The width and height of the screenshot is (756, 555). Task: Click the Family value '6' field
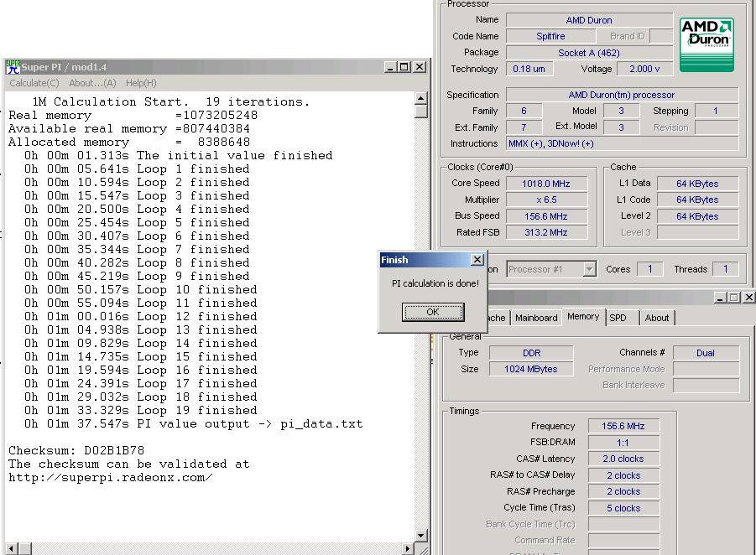click(x=524, y=112)
